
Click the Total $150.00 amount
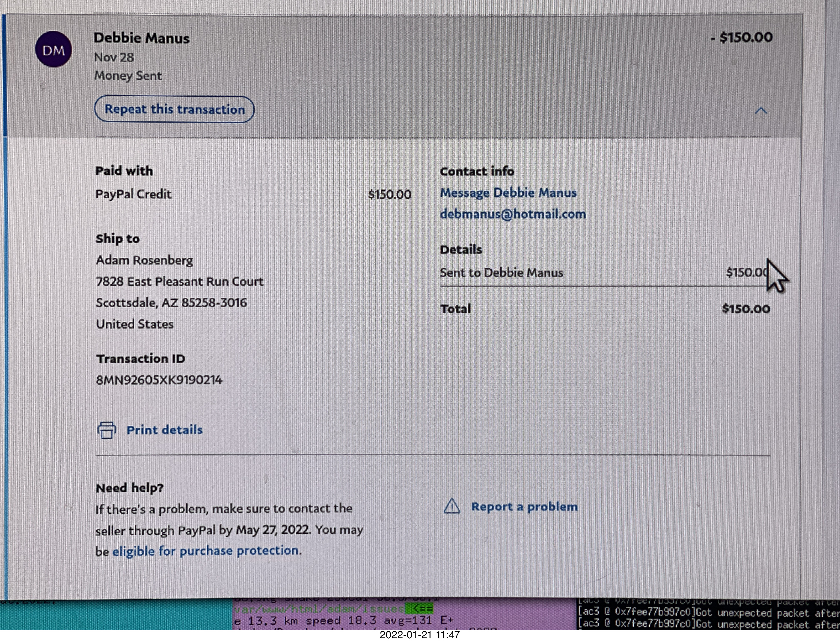pyautogui.click(x=746, y=309)
